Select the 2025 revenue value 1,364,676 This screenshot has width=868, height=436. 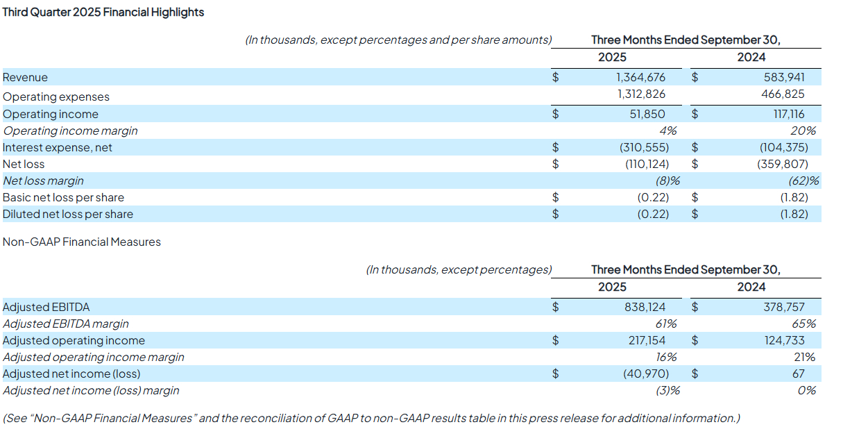click(640, 77)
